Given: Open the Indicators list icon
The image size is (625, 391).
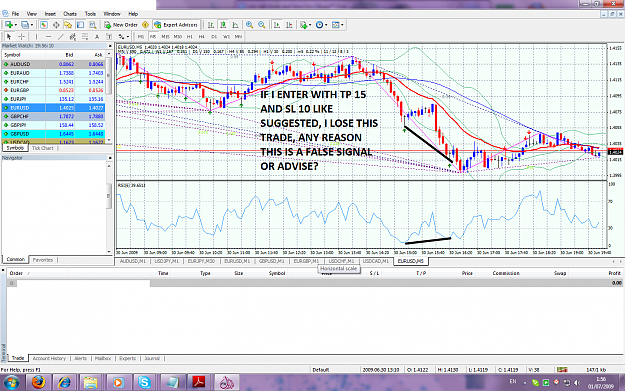Looking at the screenshot, I should point(304,25).
